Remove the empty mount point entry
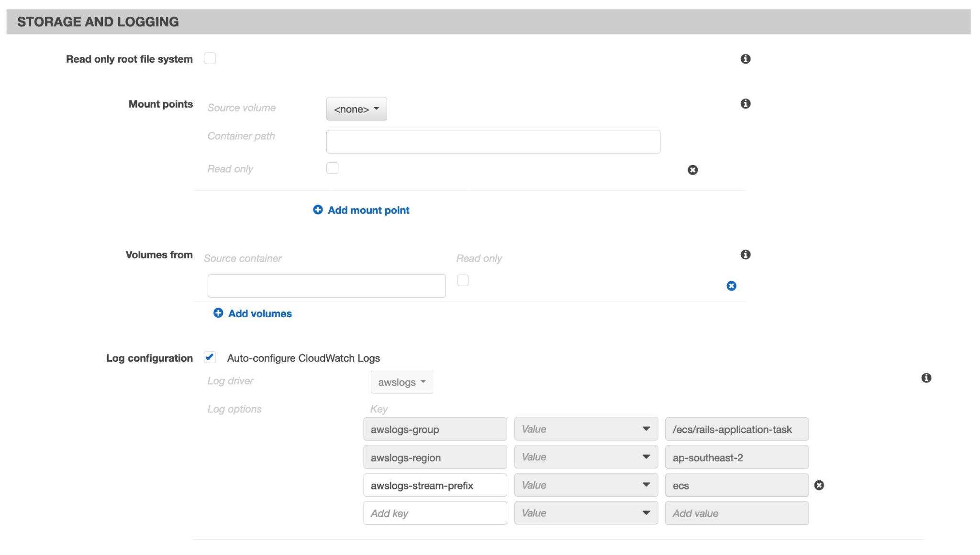Viewport: 980px width, 555px height. tap(693, 170)
